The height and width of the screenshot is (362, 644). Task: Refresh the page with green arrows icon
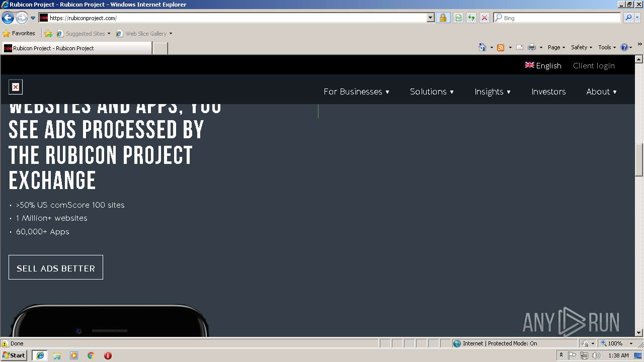[471, 18]
